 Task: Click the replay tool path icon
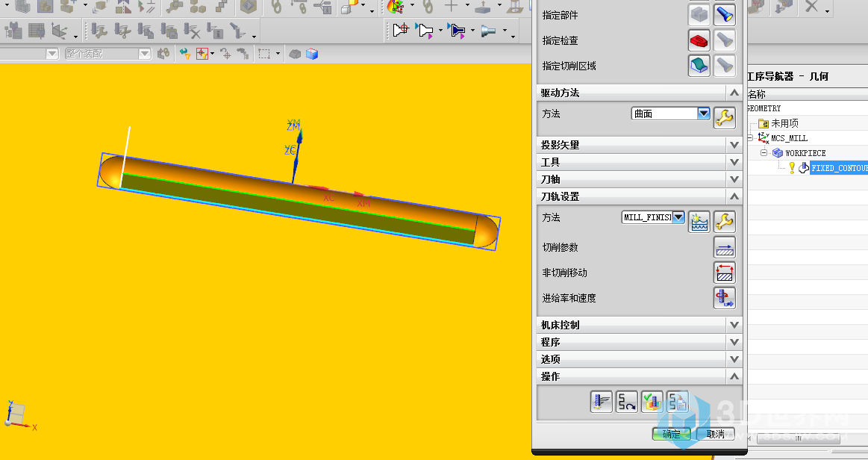(627, 402)
